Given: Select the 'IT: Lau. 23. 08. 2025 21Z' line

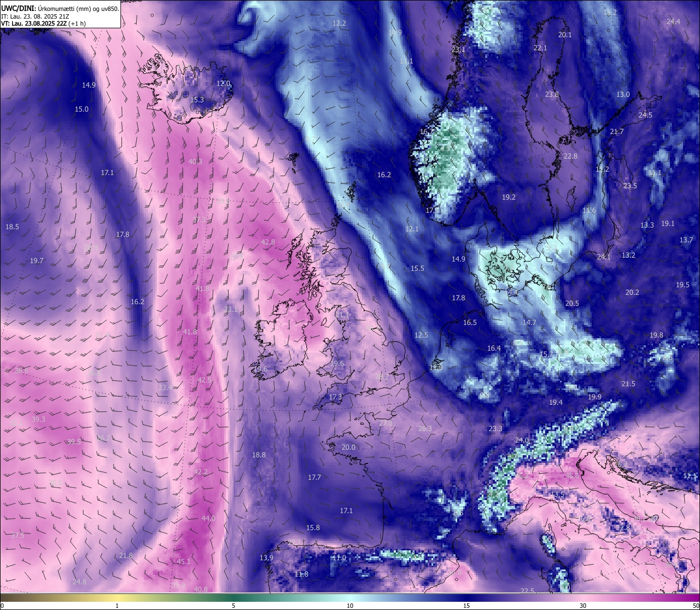Looking at the screenshot, I should point(35,16).
